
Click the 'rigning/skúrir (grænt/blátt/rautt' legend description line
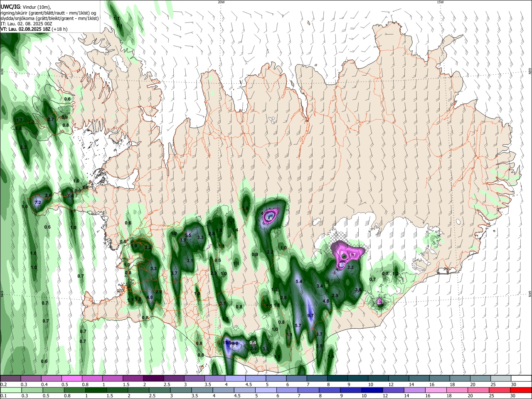(48, 12)
